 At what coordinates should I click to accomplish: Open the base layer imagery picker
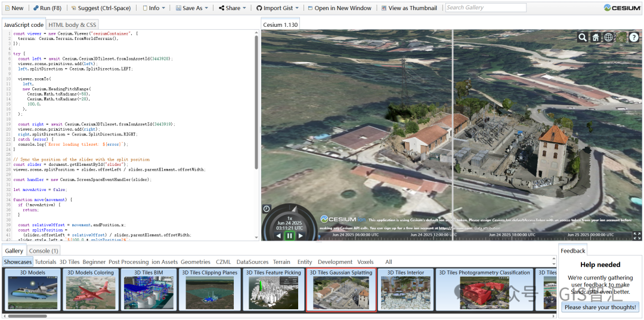tap(621, 38)
